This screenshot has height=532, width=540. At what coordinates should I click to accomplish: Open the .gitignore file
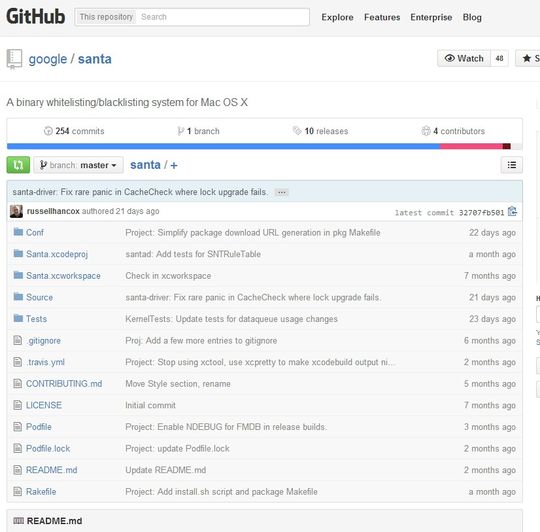pyautogui.click(x=43, y=341)
